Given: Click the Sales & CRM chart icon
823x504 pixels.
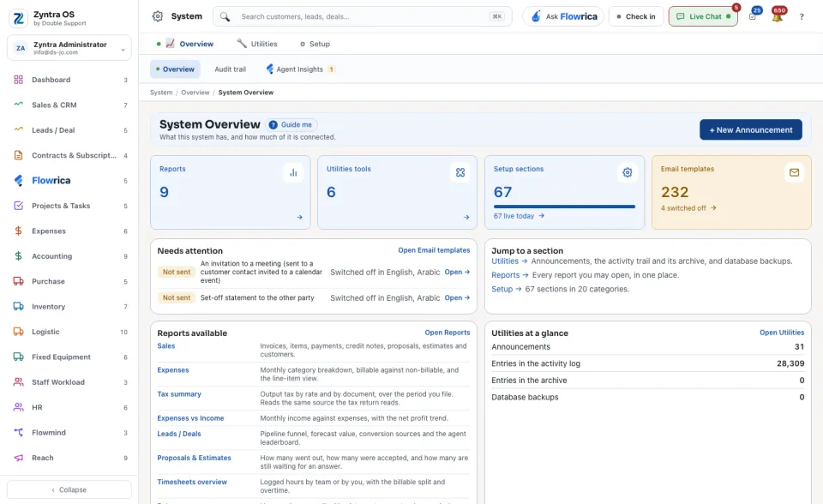Looking at the screenshot, I should [18, 104].
